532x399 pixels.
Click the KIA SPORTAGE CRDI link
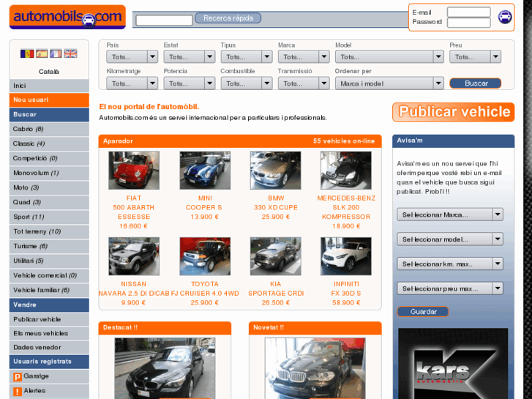click(x=275, y=288)
